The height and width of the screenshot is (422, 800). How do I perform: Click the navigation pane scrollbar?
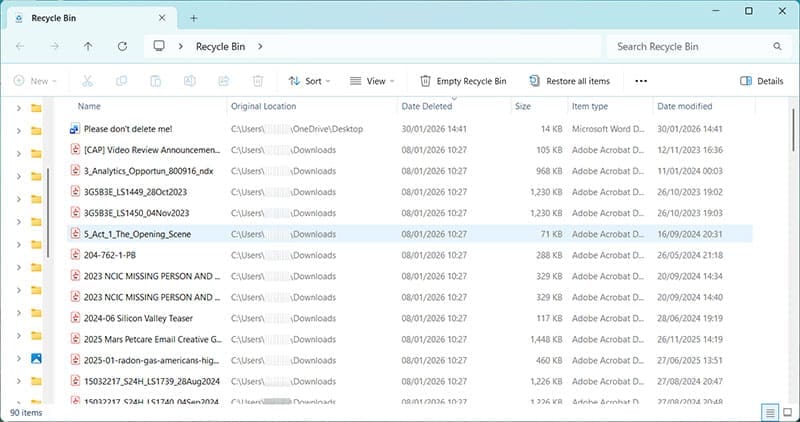(48, 214)
